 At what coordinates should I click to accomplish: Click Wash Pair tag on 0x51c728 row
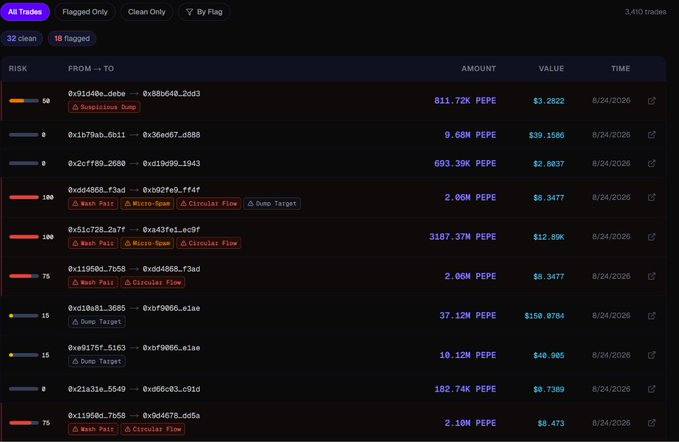click(x=93, y=243)
